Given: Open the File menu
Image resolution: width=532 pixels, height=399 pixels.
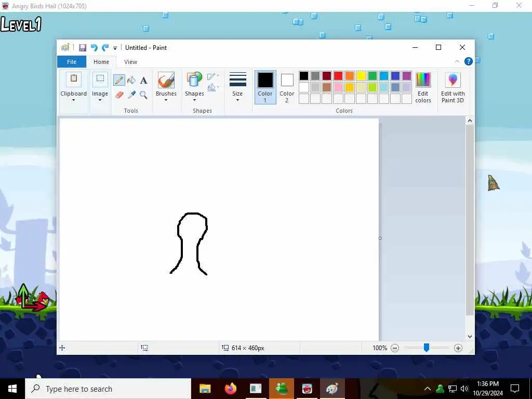Looking at the screenshot, I should [72, 62].
